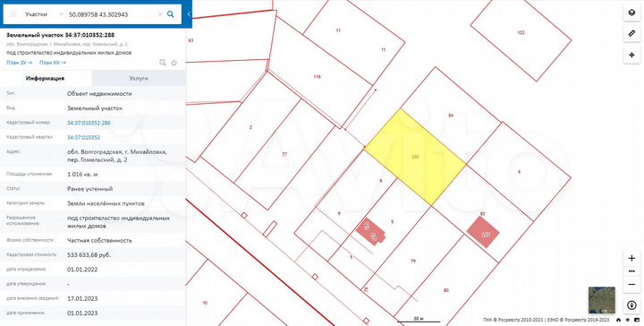Click the value 'Частная собственность'
The width and height of the screenshot is (644, 326).
(99, 241)
